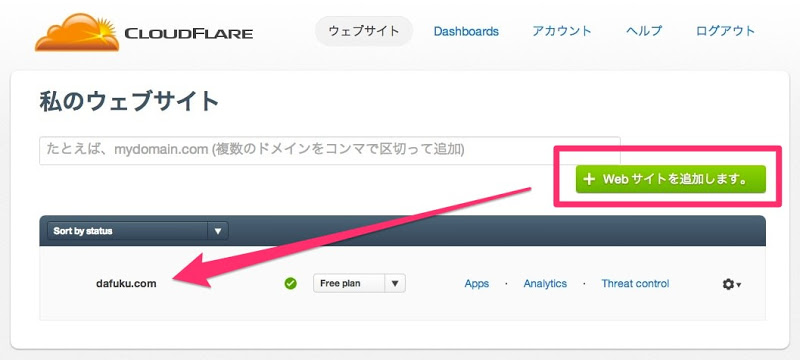Select the dafuku.com domain name

(x=126, y=284)
